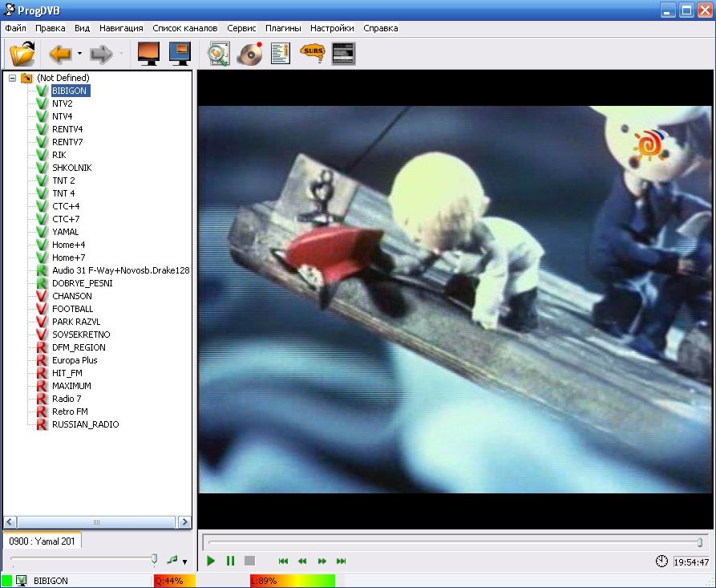Select the BIBIGON channel in the list
716x588 pixels.
(70, 91)
